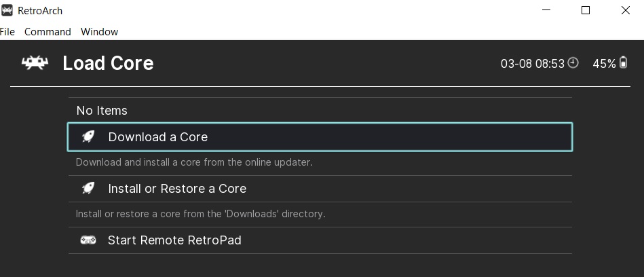The width and height of the screenshot is (644, 277).
Task: Launch Start Remote RetroPad label
Action: [x=174, y=240]
